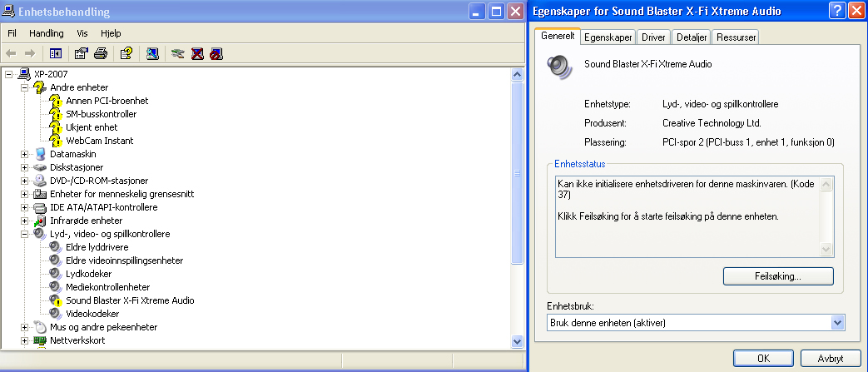Expand the Nettverkskort category
This screenshot has width=868, height=372.
click(24, 340)
